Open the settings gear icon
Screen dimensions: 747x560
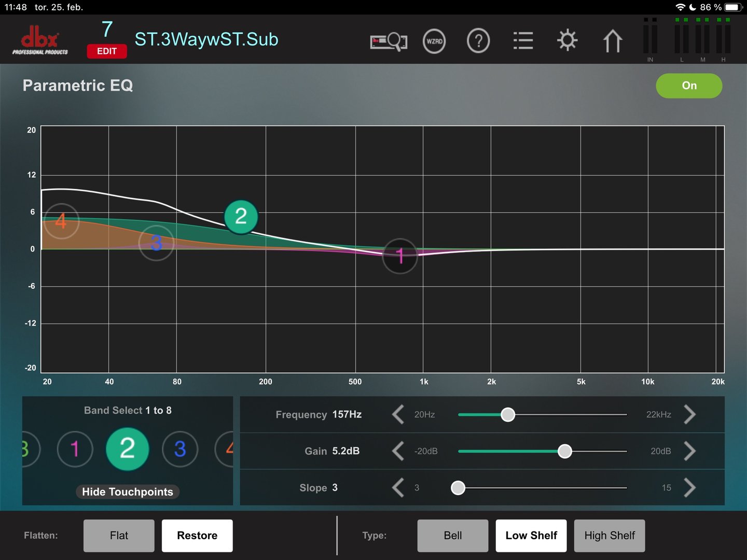pyautogui.click(x=567, y=40)
